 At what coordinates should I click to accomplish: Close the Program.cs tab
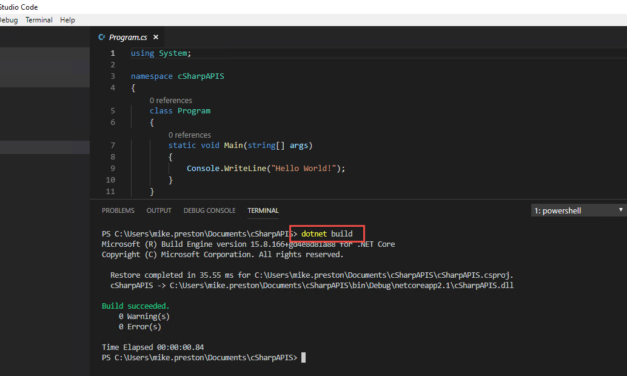click(156, 37)
